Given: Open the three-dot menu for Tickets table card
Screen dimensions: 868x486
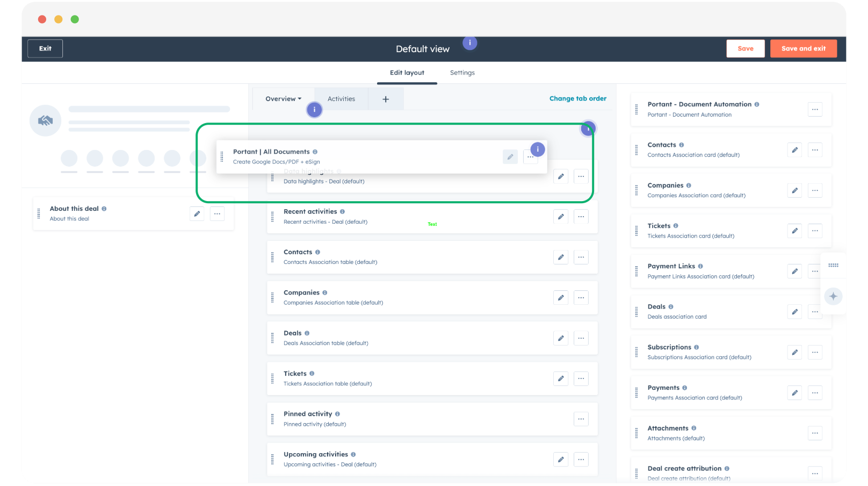Looking at the screenshot, I should point(581,378).
